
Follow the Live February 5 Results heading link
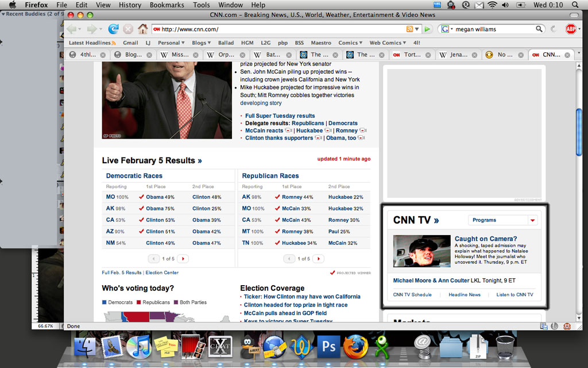tap(152, 161)
